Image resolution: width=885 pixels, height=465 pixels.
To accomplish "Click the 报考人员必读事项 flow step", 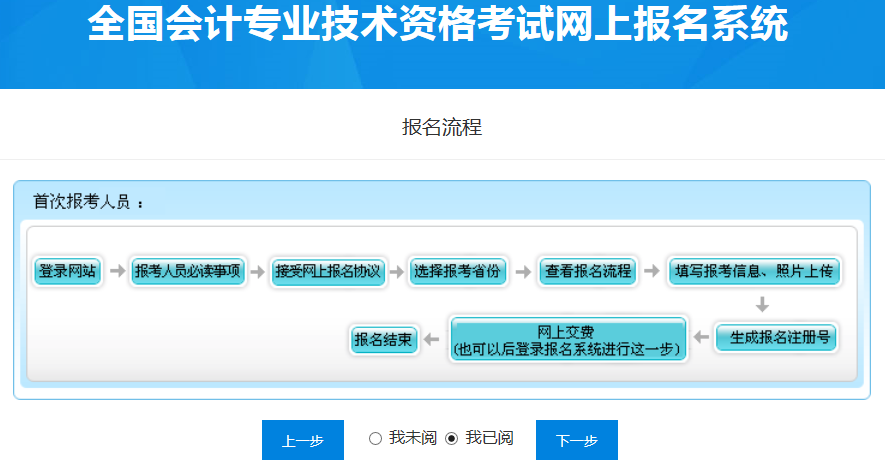I will (187, 271).
